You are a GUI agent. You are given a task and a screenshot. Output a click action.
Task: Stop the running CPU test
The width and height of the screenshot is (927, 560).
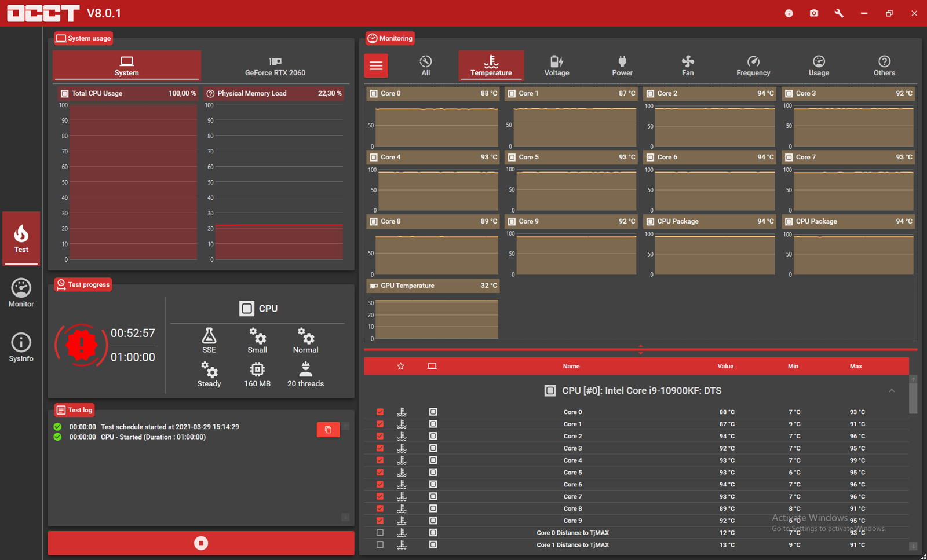[x=201, y=543]
